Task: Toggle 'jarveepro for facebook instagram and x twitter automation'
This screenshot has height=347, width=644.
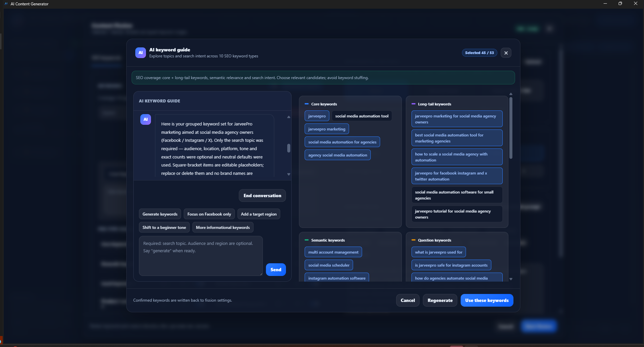Action: 457,176
